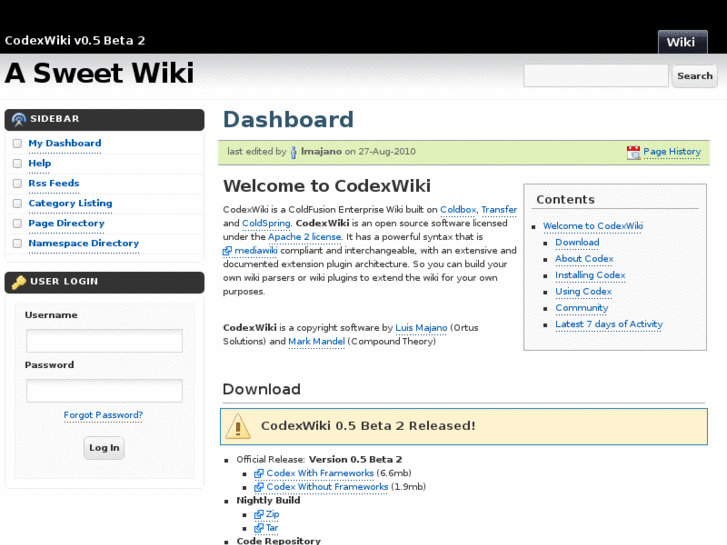Click the warning icon in release notice

(x=238, y=426)
